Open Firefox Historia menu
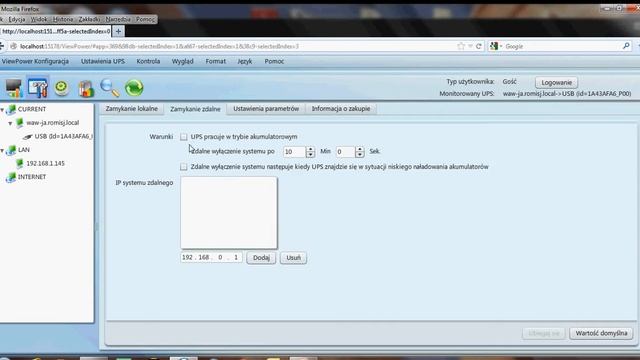The width and height of the screenshot is (640, 360). 63,19
